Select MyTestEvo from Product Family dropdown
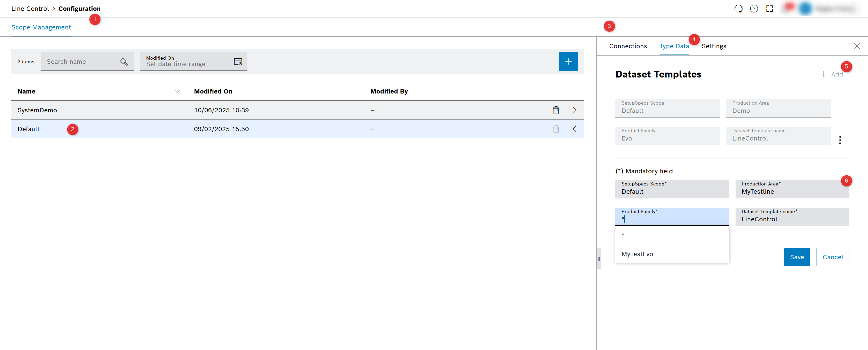 pos(637,254)
